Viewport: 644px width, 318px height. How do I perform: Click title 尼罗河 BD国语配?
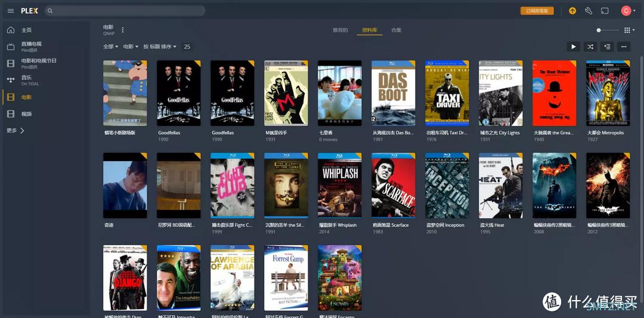pos(177,225)
